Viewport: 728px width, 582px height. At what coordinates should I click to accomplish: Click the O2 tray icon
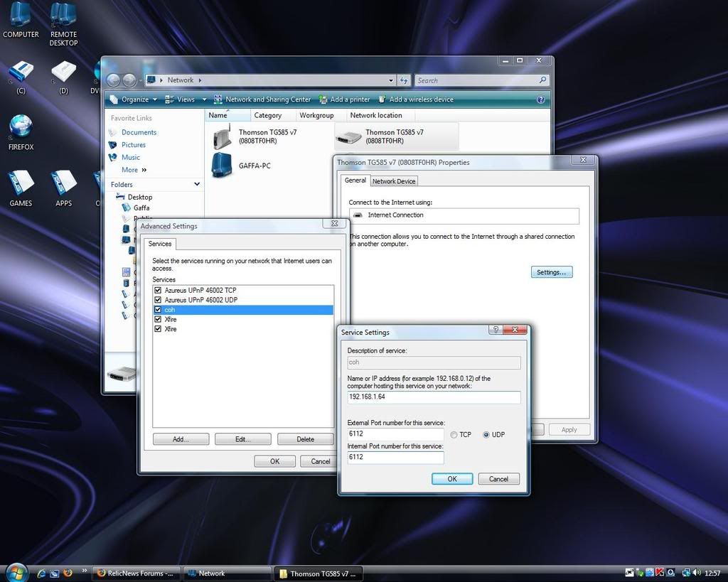pyautogui.click(x=670, y=573)
